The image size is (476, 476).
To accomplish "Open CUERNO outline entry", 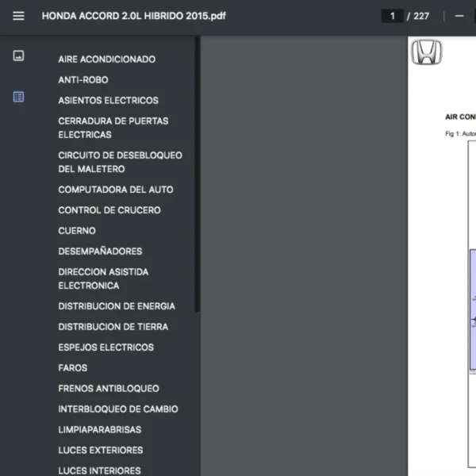I will click(77, 231).
